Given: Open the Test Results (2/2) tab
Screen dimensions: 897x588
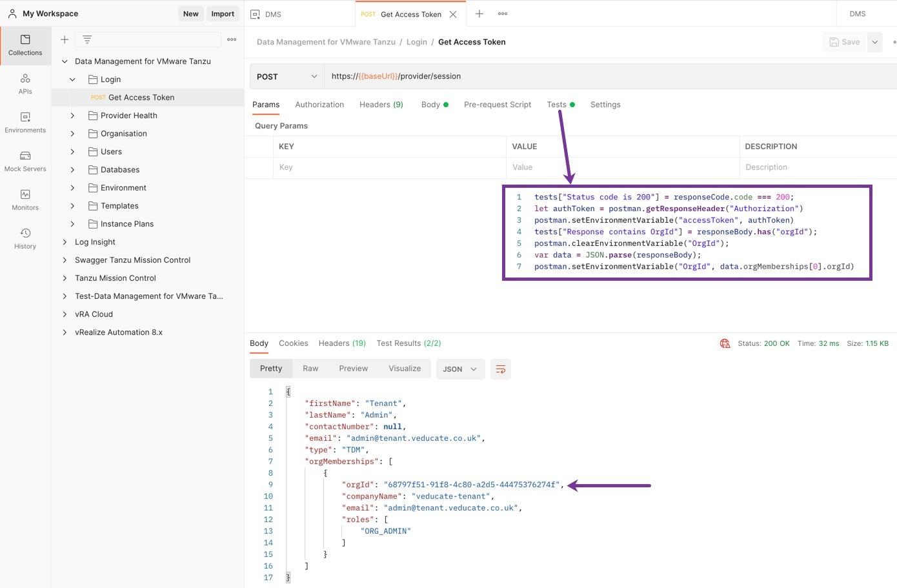Looking at the screenshot, I should point(409,343).
